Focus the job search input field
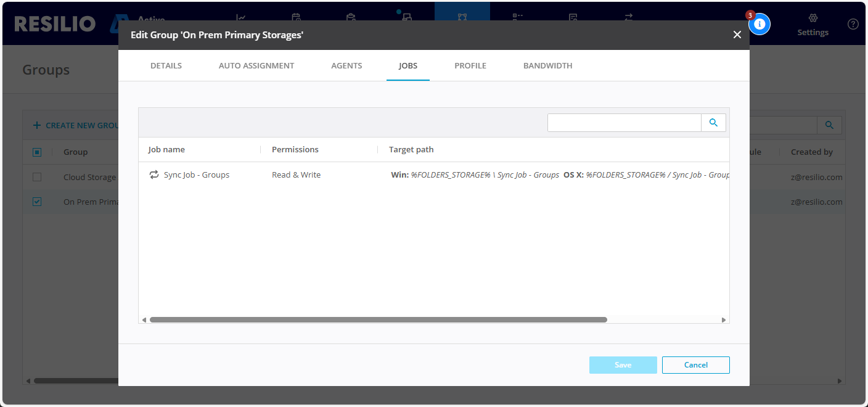This screenshot has width=868, height=407. coord(624,123)
